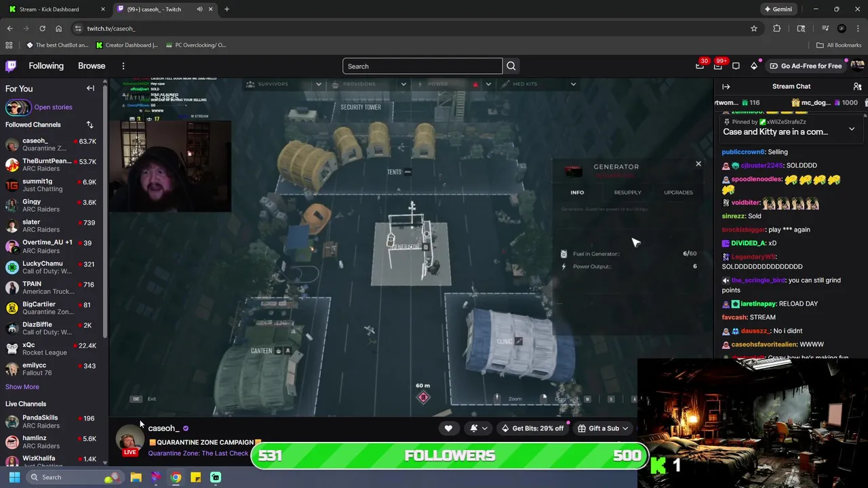Expand the pinned chat message chevron
868x488 pixels.
[x=852, y=129]
